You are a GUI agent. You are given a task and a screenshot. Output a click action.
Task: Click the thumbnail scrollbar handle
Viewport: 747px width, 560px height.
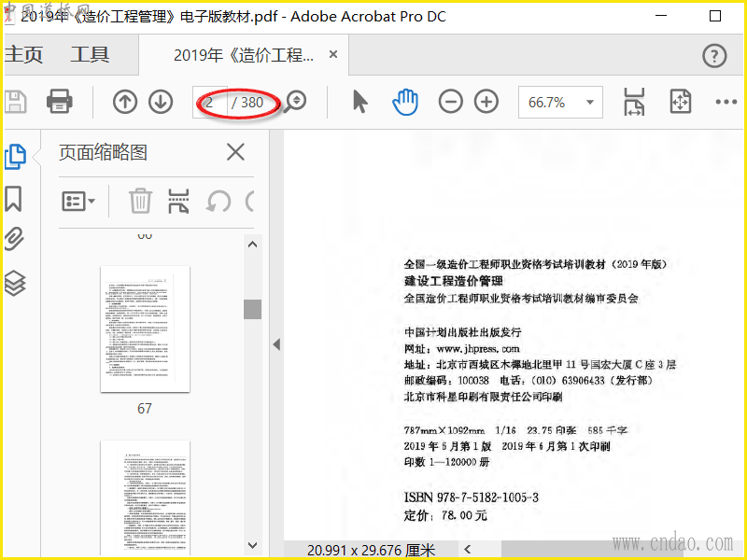pos(252,309)
